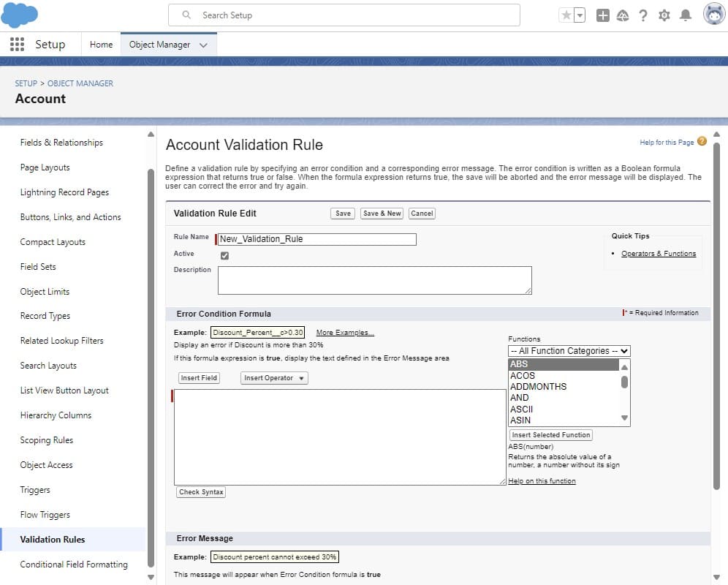The image size is (728, 585).
Task: Toggle the Active checkbox
Action: tap(224, 255)
